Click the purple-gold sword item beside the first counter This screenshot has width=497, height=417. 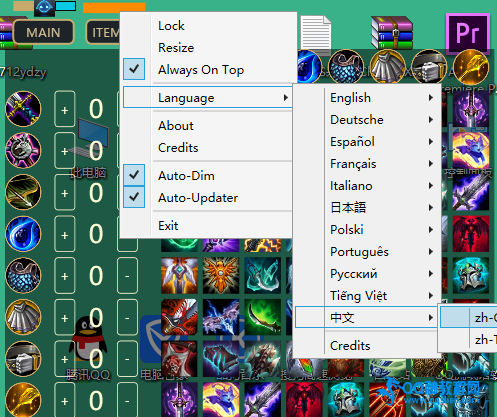23,109
